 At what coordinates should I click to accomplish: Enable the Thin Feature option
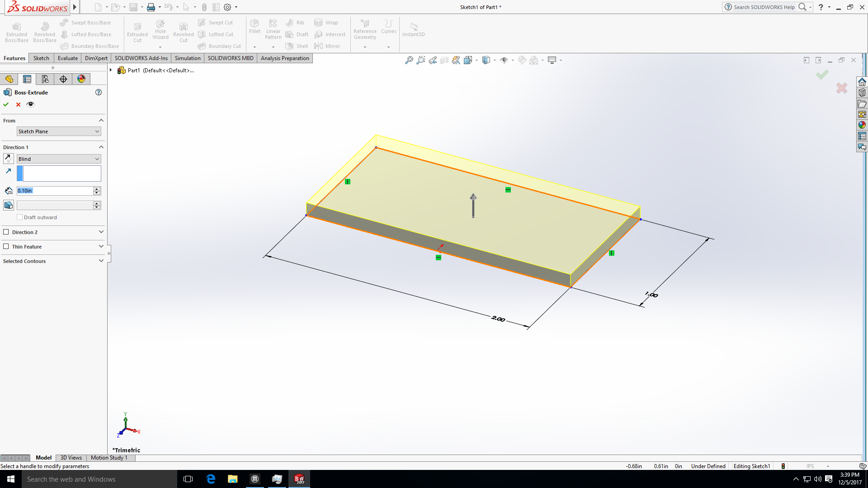pos(6,246)
